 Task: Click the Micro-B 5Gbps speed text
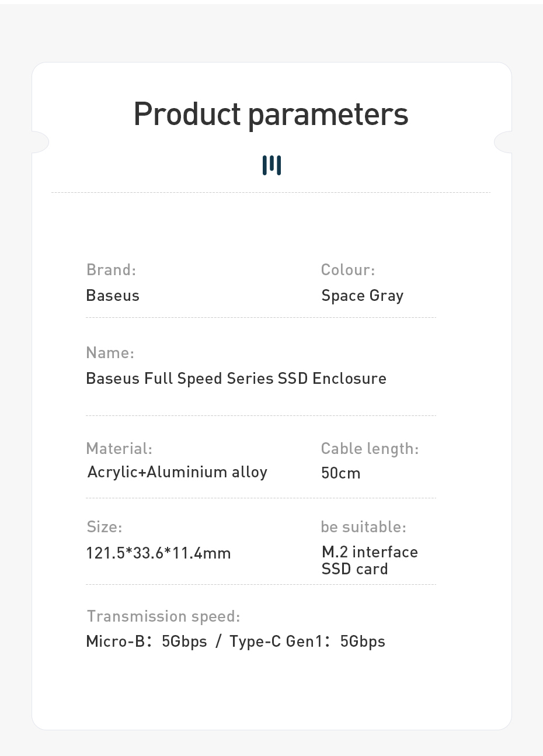point(147,641)
